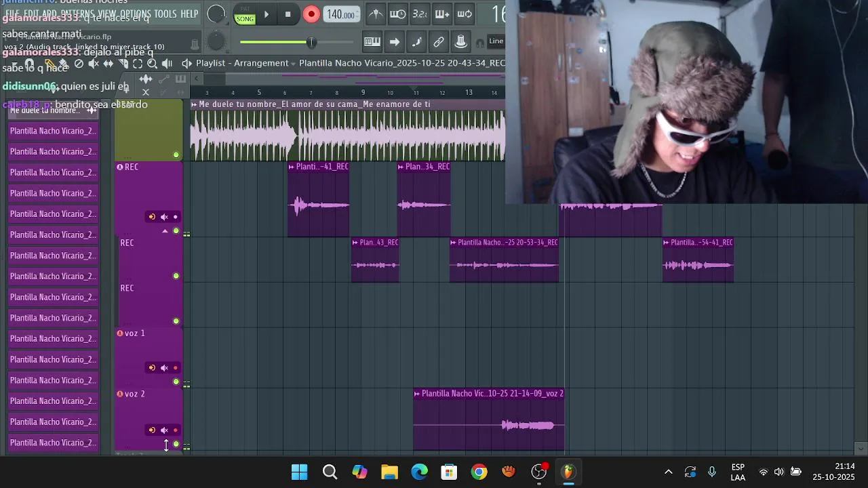868x488 pixels.
Task: Click the Play button
Action: [267, 14]
